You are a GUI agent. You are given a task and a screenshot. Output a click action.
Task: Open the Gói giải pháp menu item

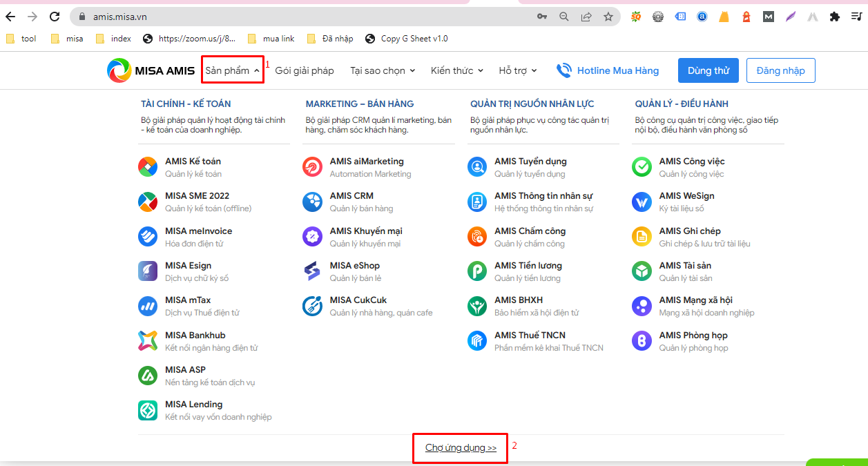click(305, 70)
